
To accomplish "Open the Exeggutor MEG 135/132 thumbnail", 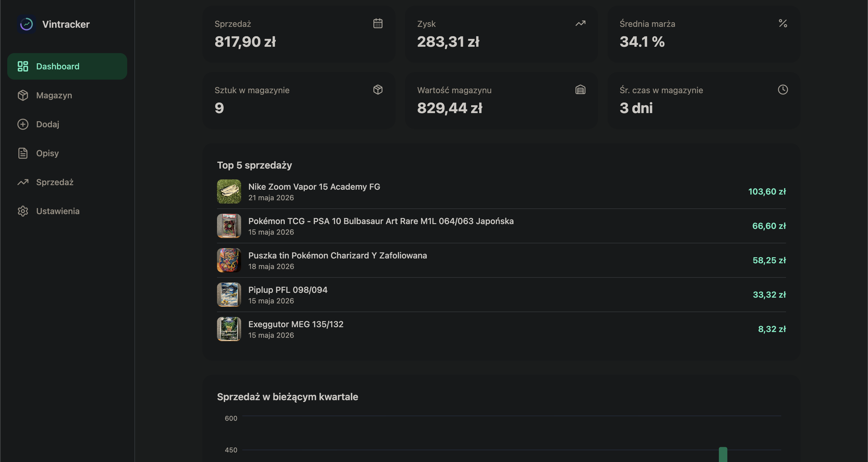I will pyautogui.click(x=229, y=329).
